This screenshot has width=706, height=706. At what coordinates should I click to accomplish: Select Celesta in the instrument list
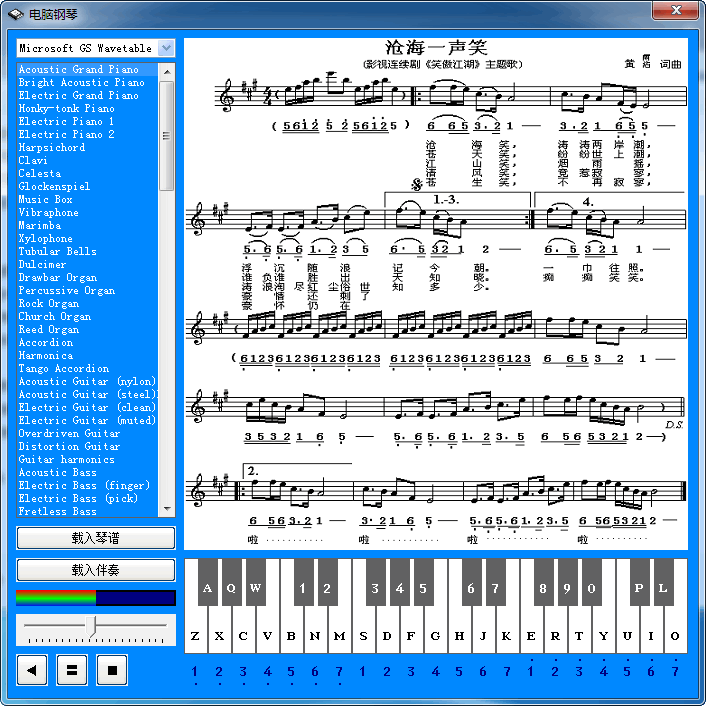[x=88, y=174]
